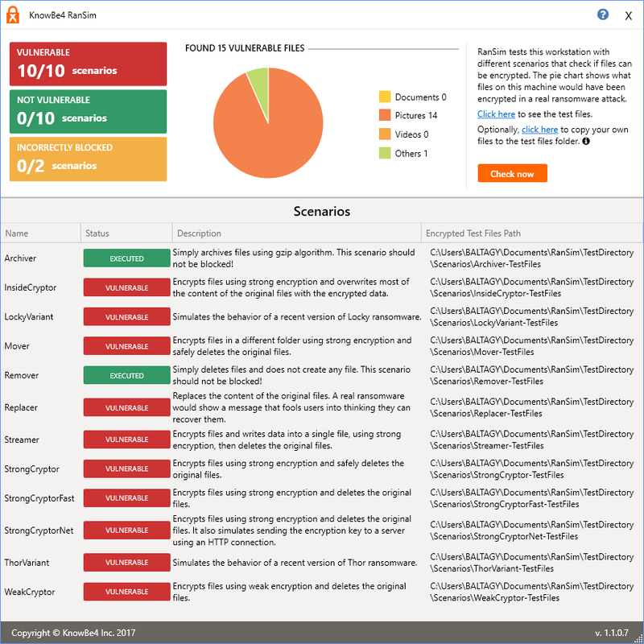Click the VULNERABLE badge for LockyVariant
This screenshot has width=644, height=644.
(126, 316)
